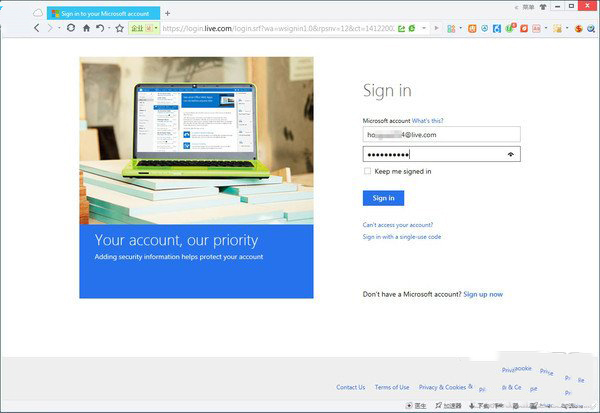Click the Sign up now link

[483, 294]
